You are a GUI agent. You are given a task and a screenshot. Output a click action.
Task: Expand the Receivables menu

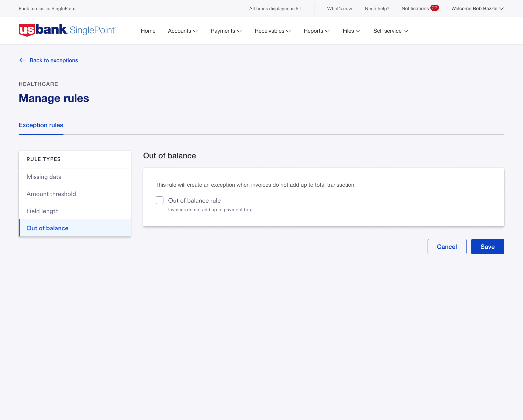tap(272, 31)
